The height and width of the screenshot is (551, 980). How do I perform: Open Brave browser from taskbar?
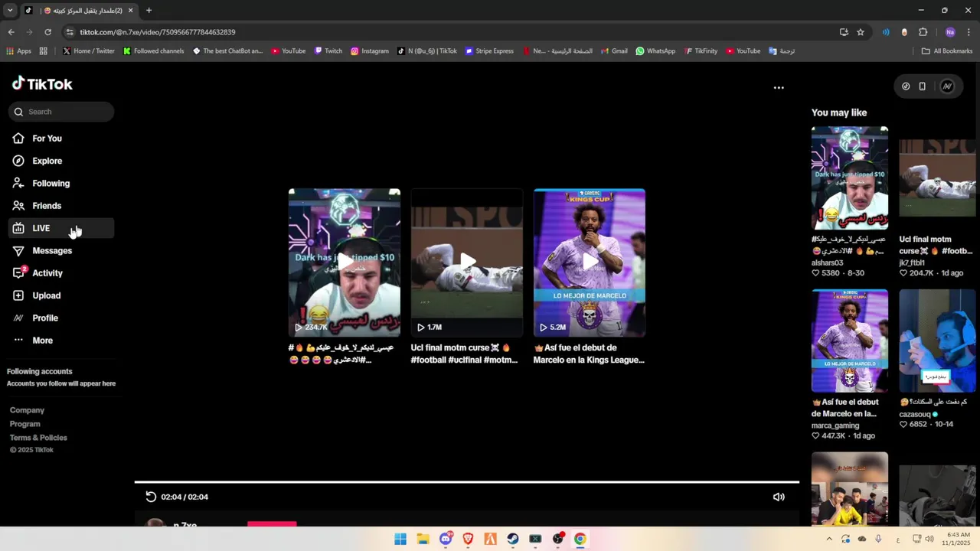click(468, 539)
